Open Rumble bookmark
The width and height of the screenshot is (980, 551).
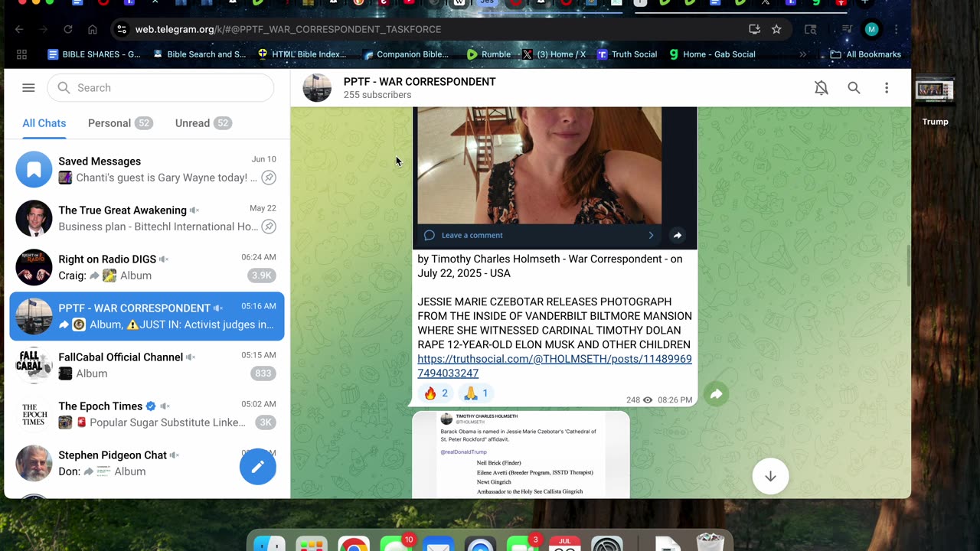[488, 54]
